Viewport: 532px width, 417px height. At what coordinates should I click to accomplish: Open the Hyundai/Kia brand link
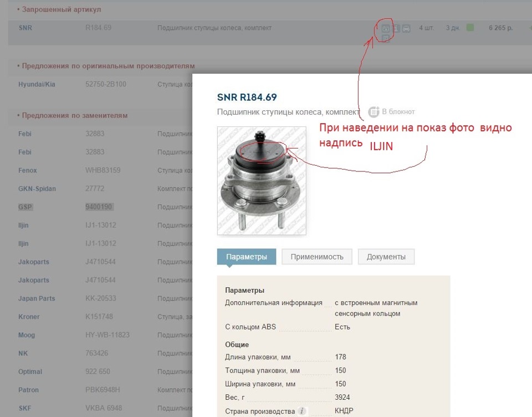point(37,84)
